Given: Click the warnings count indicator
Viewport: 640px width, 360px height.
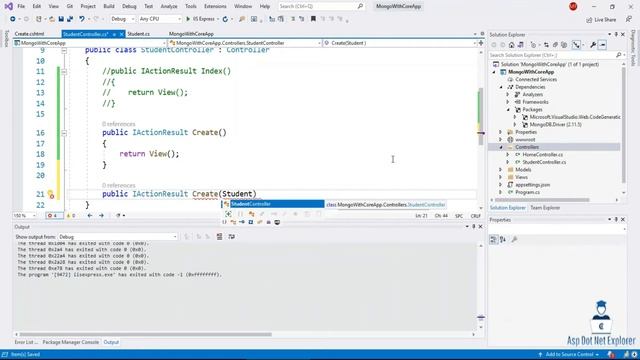Looking at the screenshot, I should coord(71,216).
